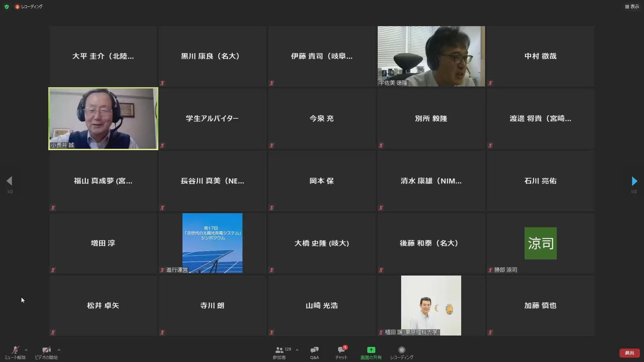This screenshot has width=644, height=362.
Task: Open the 表示 view layout menu
Action: tap(632, 7)
